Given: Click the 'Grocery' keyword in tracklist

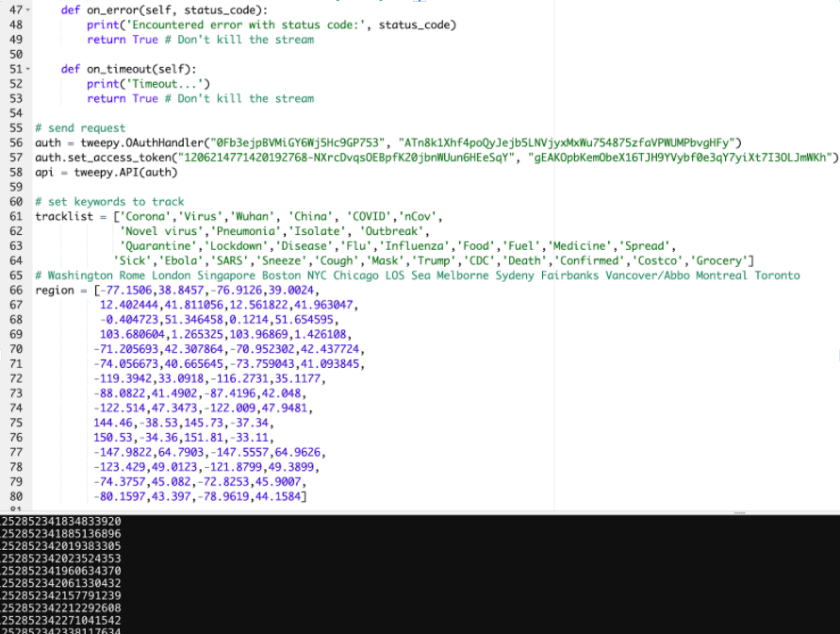Looking at the screenshot, I should 721,260.
